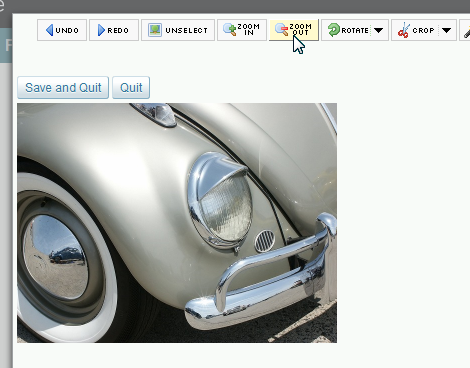470x368 pixels.
Task: Click the Zoom Out magnifier icon
Action: pyautogui.click(x=281, y=30)
